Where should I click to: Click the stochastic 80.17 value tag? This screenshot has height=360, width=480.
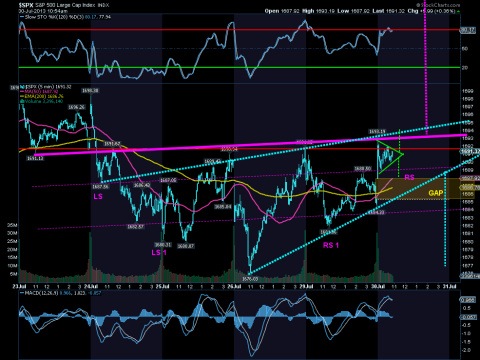tap(468, 30)
